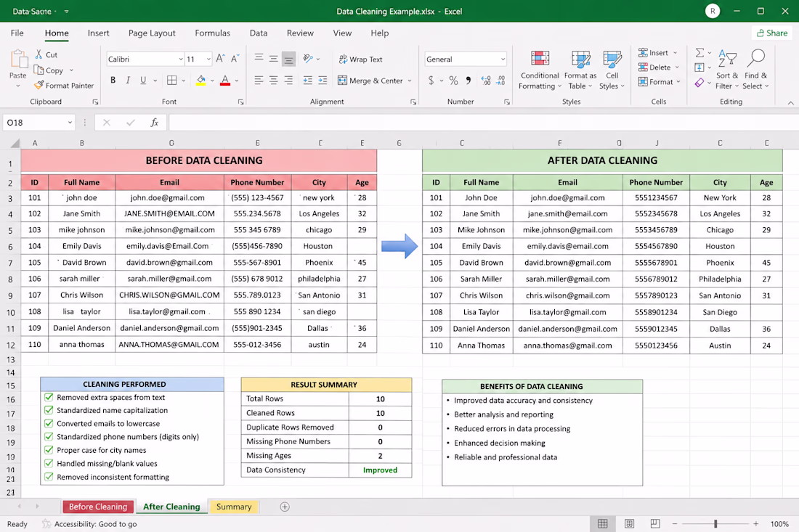799x532 pixels.
Task: Click the zoom slider handle
Action: tap(715, 523)
